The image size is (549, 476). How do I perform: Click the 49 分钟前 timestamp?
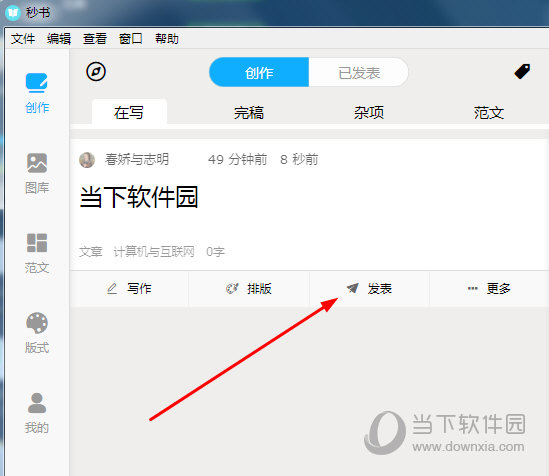pos(237,160)
